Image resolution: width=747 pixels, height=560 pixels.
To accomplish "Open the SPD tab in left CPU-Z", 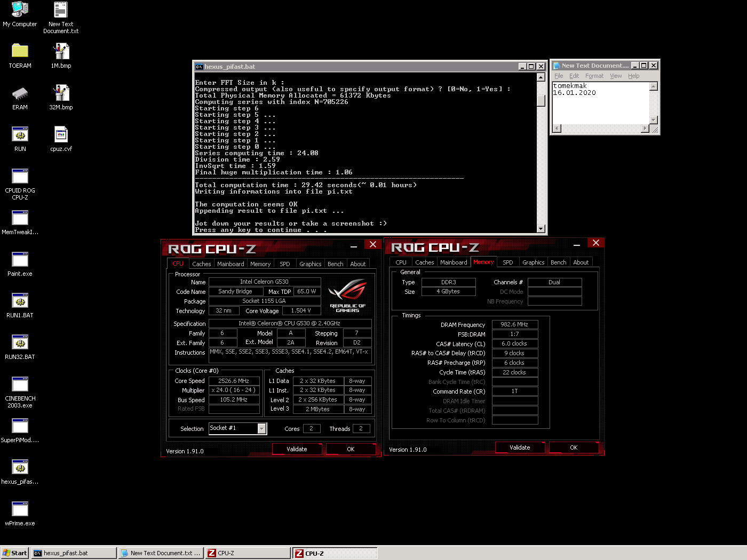I will point(285,264).
